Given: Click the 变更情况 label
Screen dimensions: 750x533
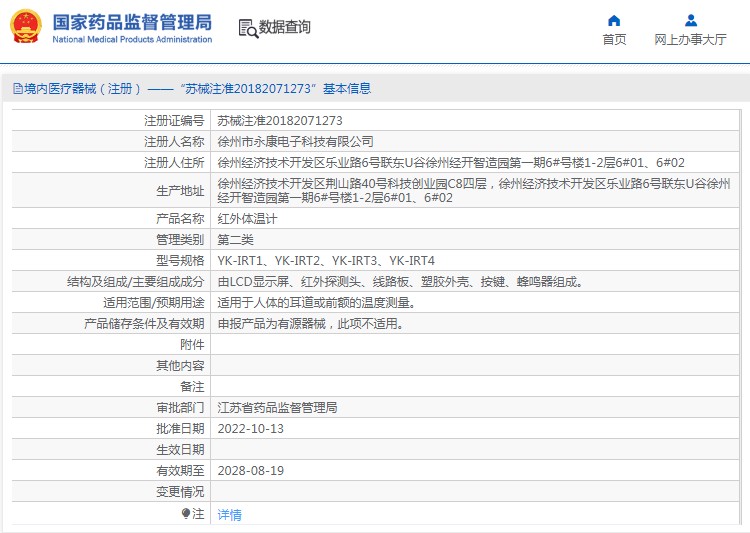Looking at the screenshot, I should 180,492.
